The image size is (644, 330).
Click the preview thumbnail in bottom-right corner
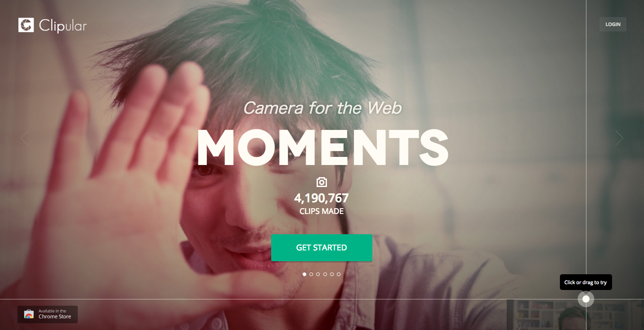tap(575, 315)
